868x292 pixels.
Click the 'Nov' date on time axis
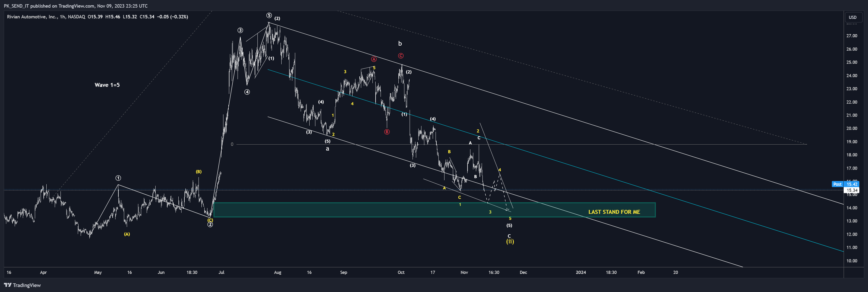tap(464, 272)
